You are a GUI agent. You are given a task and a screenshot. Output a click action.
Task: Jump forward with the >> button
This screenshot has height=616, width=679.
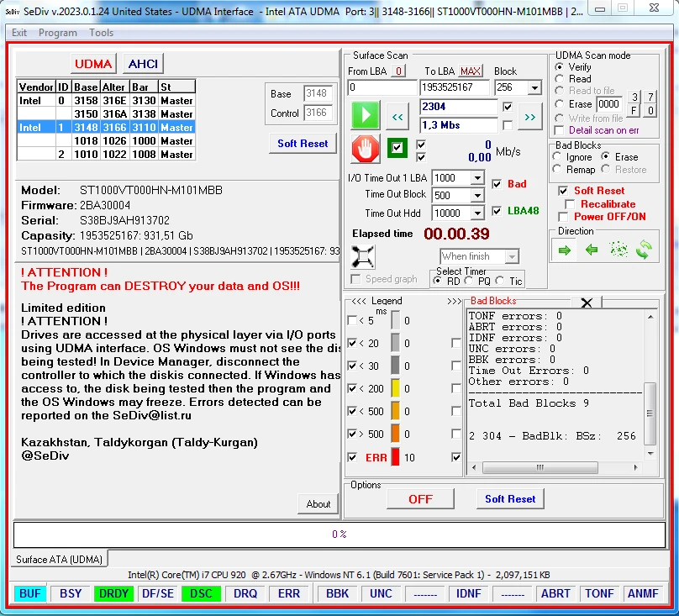529,117
